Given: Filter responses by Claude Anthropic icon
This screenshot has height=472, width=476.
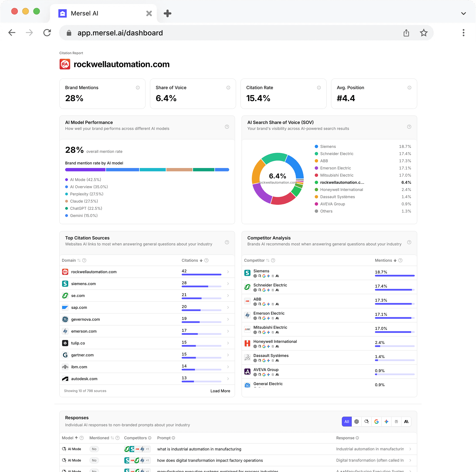Looking at the screenshot, I should 406,421.
